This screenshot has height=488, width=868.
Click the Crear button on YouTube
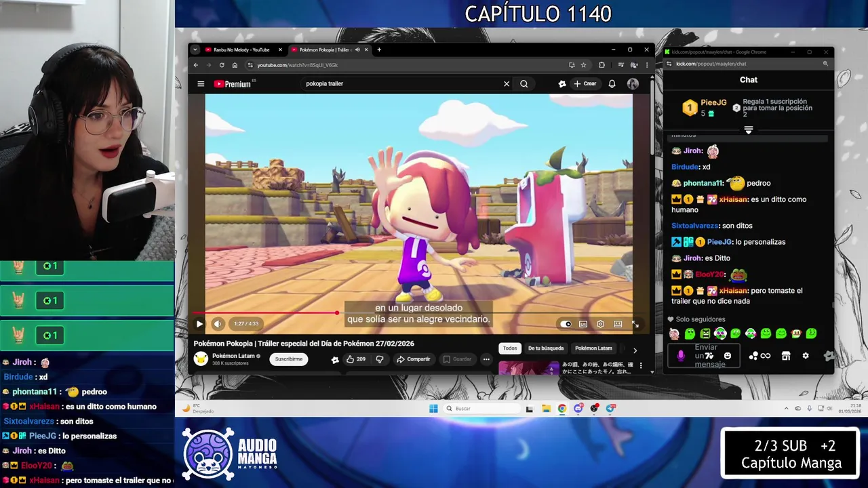[585, 84]
